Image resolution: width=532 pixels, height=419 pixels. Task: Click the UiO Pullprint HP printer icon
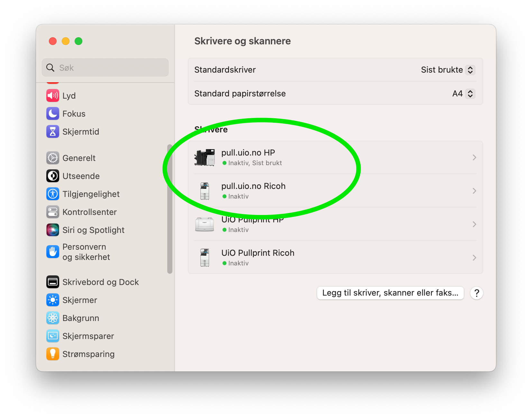point(205,224)
